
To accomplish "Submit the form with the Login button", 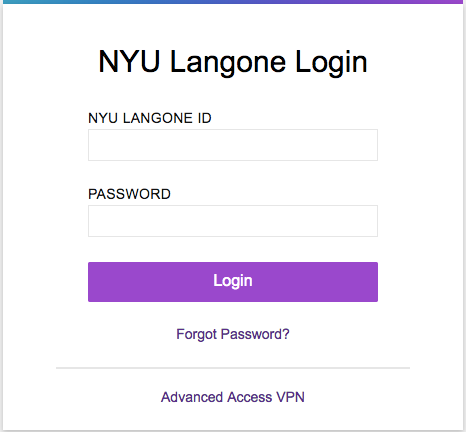I will (233, 282).
